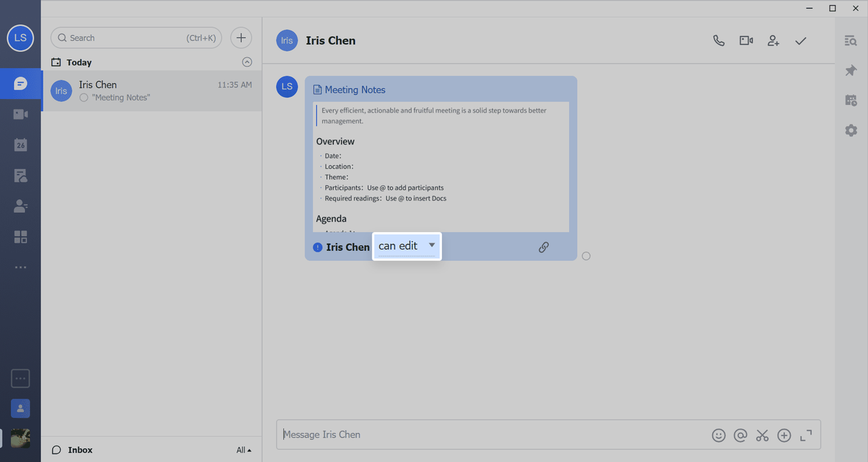Image resolution: width=868 pixels, height=462 pixels.
Task: Open chat settings gear icon
Action: [x=850, y=130]
